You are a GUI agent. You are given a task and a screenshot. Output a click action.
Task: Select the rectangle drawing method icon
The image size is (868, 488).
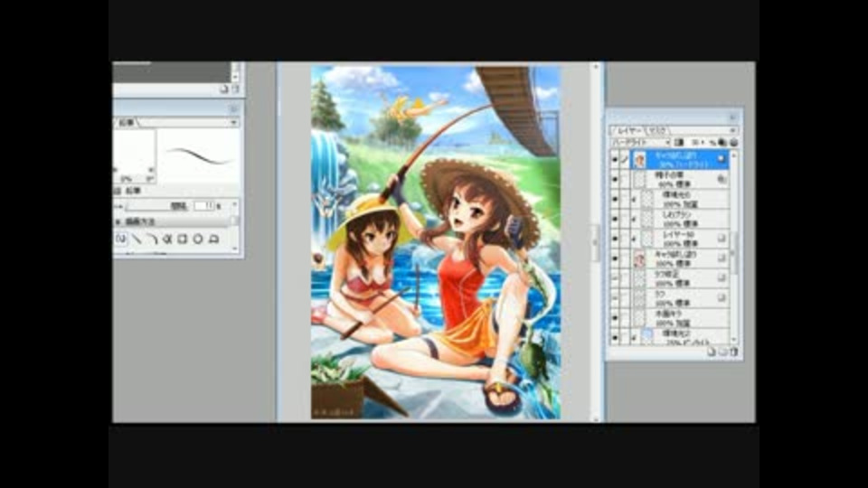(182, 239)
